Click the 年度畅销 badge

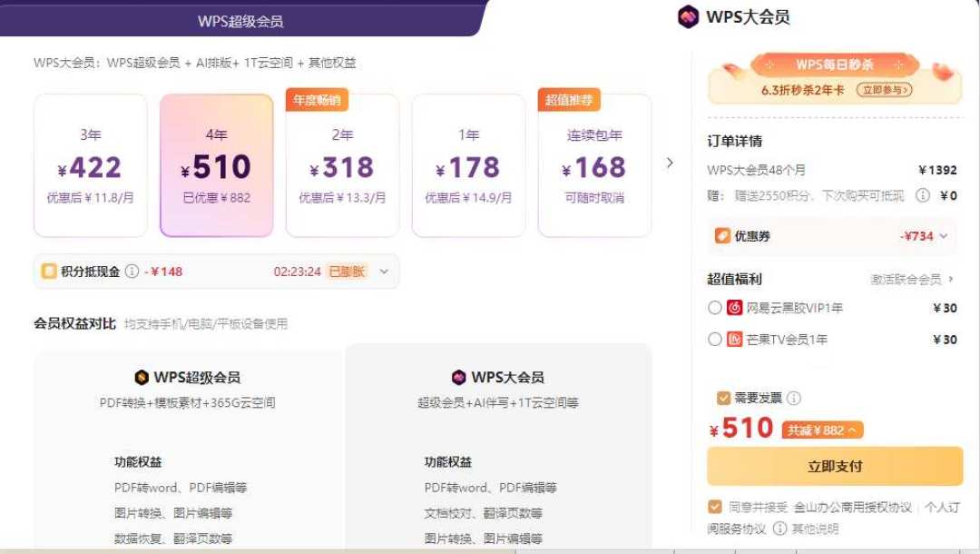317,99
